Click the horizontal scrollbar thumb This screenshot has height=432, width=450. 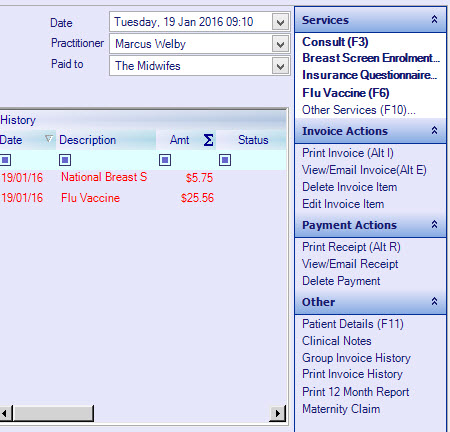coord(53,414)
